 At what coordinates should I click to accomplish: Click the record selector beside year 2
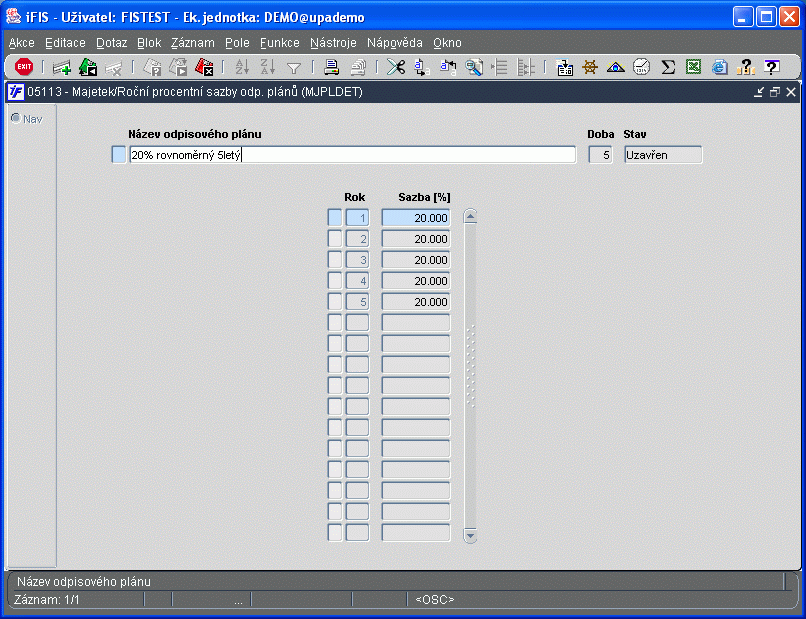coord(335,239)
